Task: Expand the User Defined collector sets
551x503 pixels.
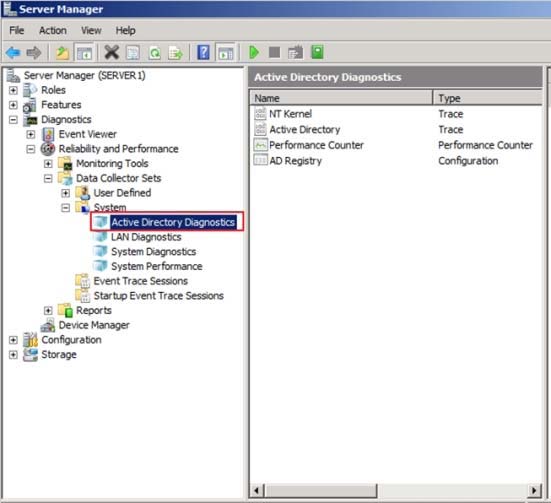Action: [x=65, y=193]
